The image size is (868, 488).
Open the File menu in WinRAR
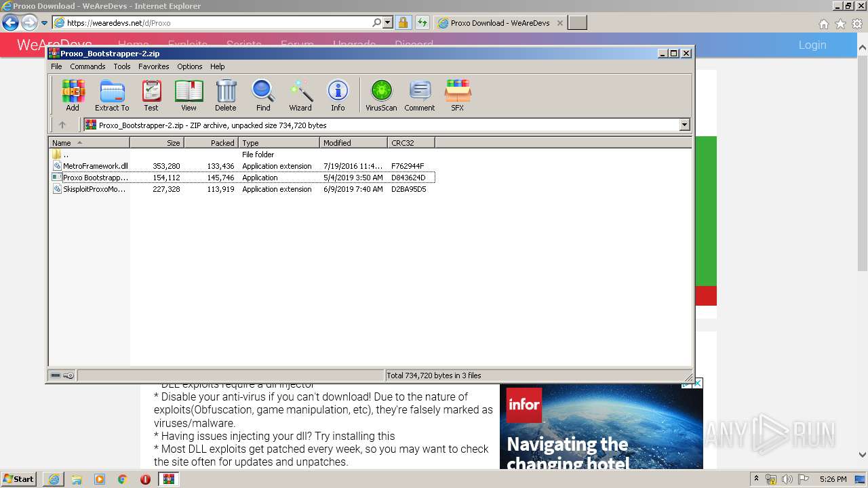click(x=56, y=66)
